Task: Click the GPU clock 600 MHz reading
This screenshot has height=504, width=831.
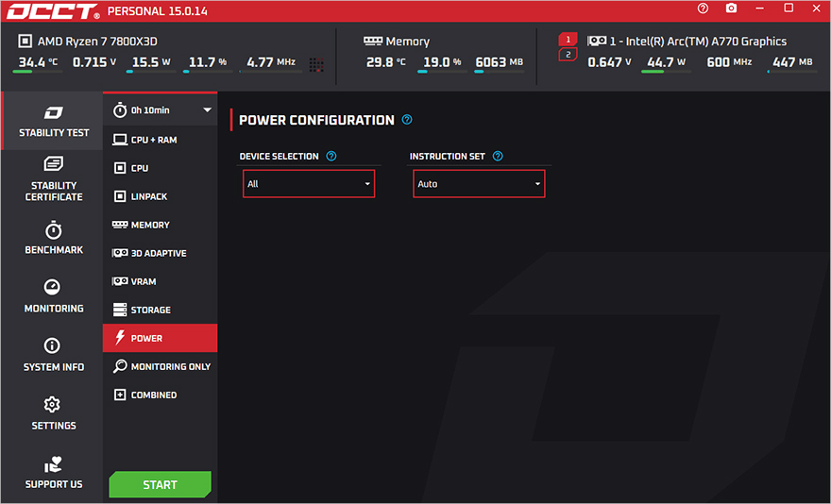Action: [x=729, y=62]
